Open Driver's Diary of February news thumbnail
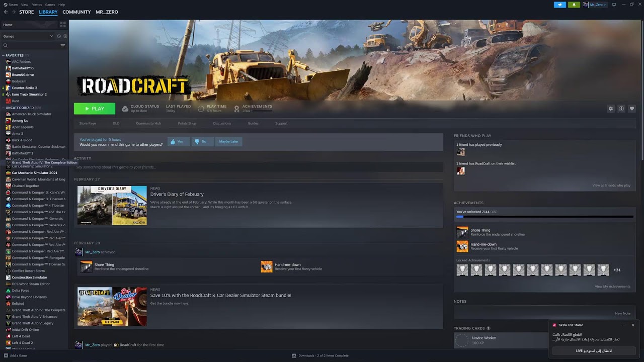This screenshot has height=362, width=644. click(112, 206)
